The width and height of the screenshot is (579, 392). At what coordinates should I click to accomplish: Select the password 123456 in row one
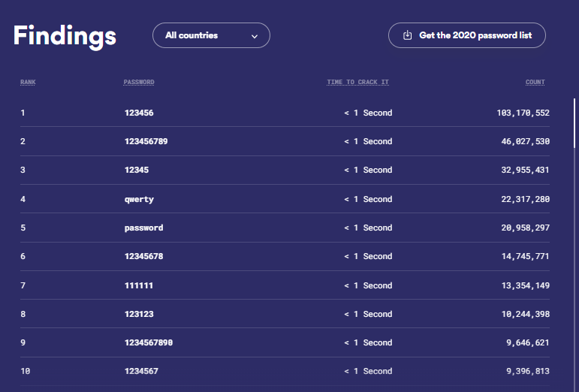(x=139, y=113)
